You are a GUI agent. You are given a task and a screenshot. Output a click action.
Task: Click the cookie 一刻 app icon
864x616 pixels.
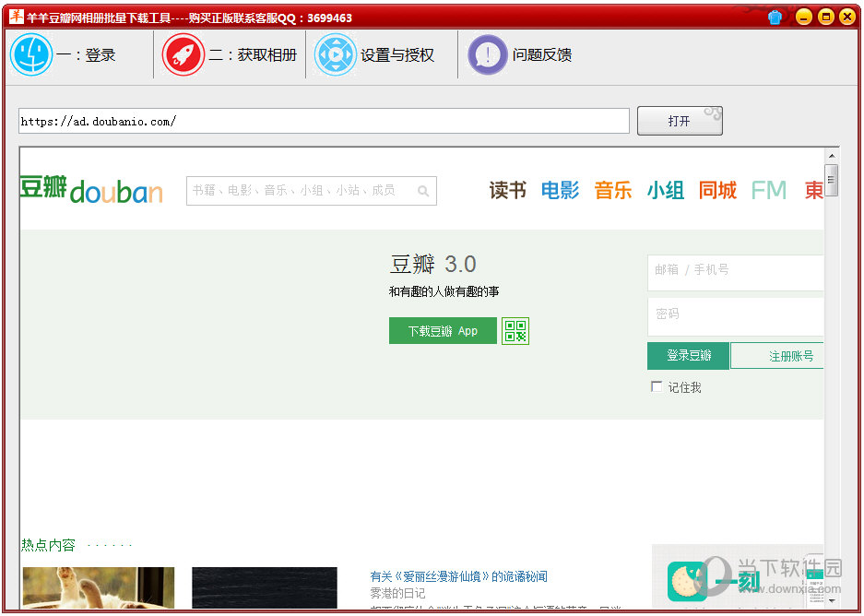(687, 581)
